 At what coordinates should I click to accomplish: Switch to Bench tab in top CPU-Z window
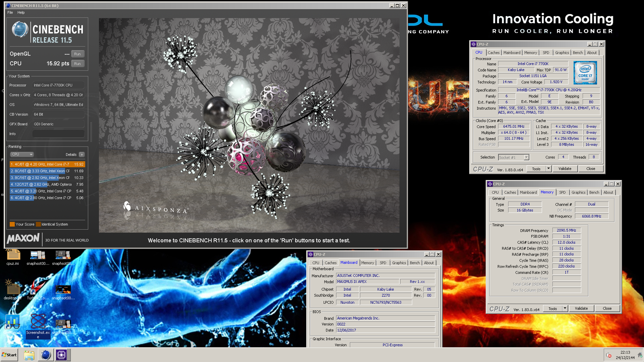[578, 53]
